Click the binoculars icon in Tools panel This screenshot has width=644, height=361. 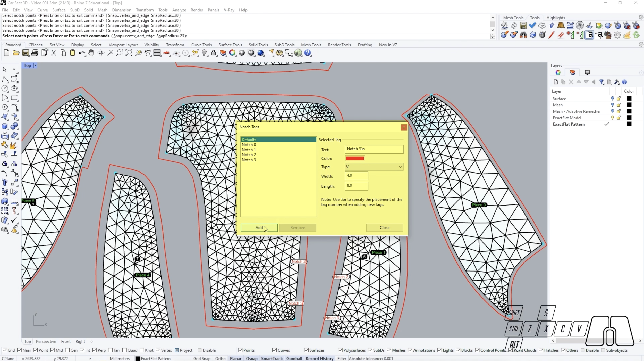[523, 35]
